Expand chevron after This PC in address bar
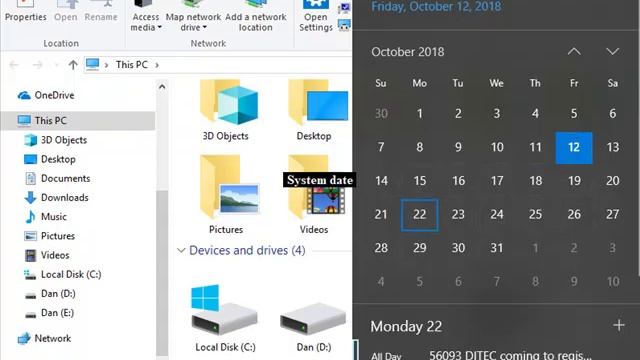The width and height of the screenshot is (640, 360). [x=157, y=64]
